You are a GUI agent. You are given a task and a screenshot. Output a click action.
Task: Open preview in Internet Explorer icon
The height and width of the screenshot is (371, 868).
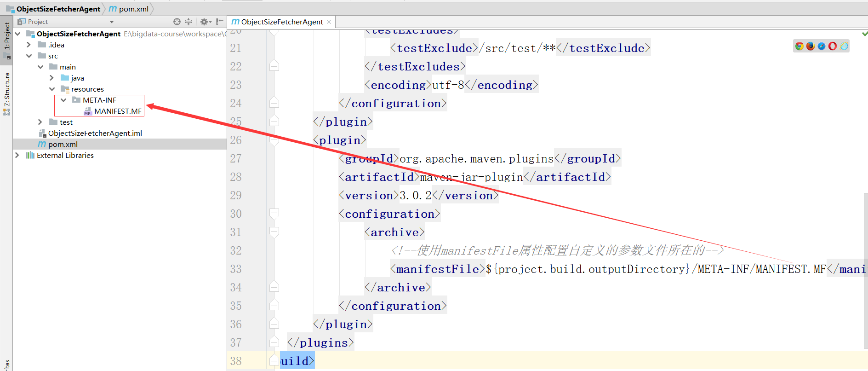pyautogui.click(x=844, y=46)
